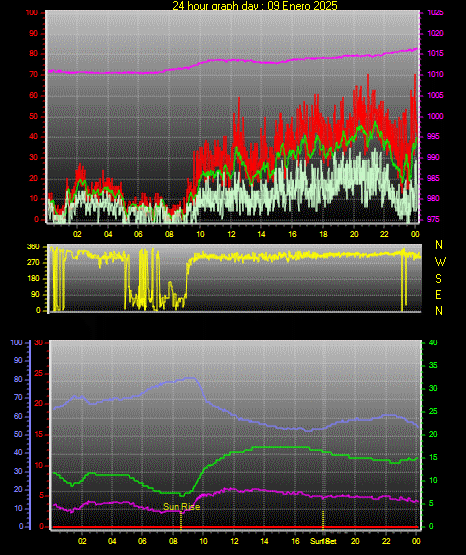466x555 pixels.
Task: Click red 15 on bottom chart axis
Action: pos(39,434)
